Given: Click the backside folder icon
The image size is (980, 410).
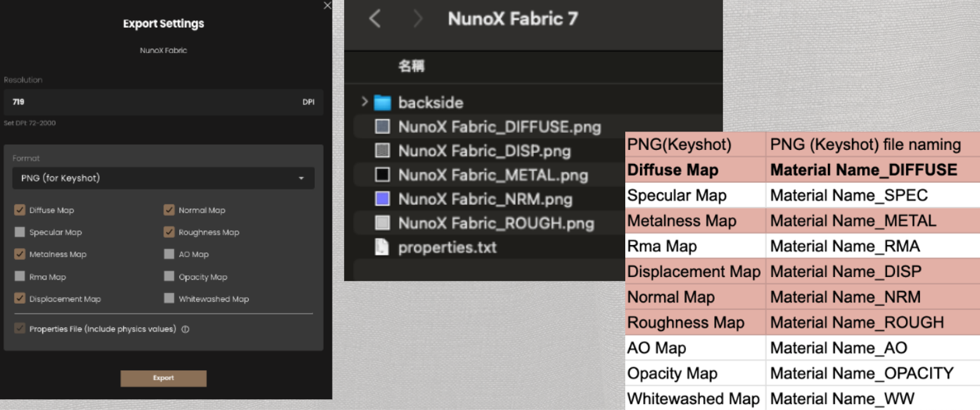Looking at the screenshot, I should [382, 102].
